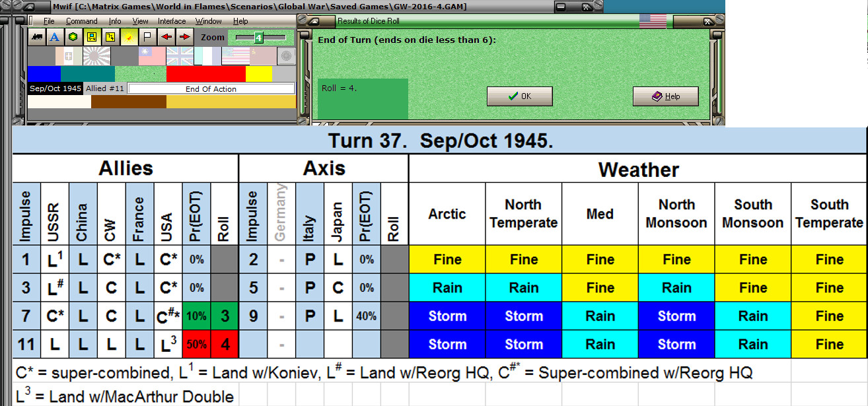This screenshot has height=406, width=868.
Task: Select the China flag icon
Action: [153, 56]
